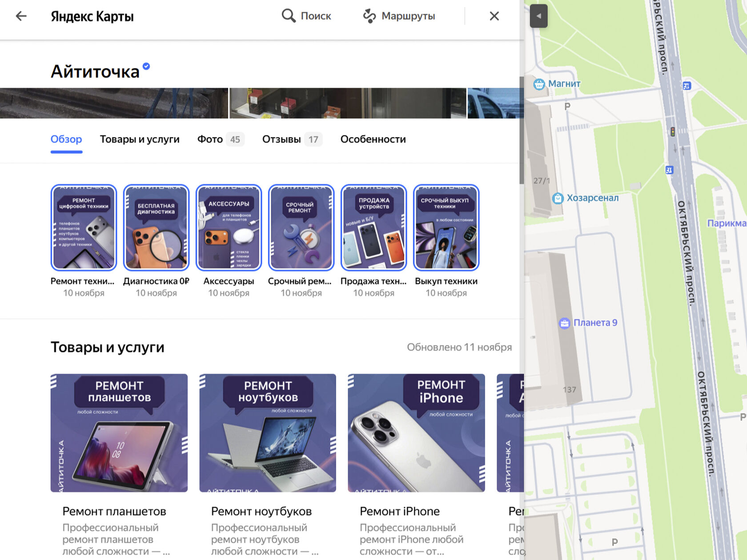
Task: Open the Отзывы tab
Action: (x=292, y=139)
